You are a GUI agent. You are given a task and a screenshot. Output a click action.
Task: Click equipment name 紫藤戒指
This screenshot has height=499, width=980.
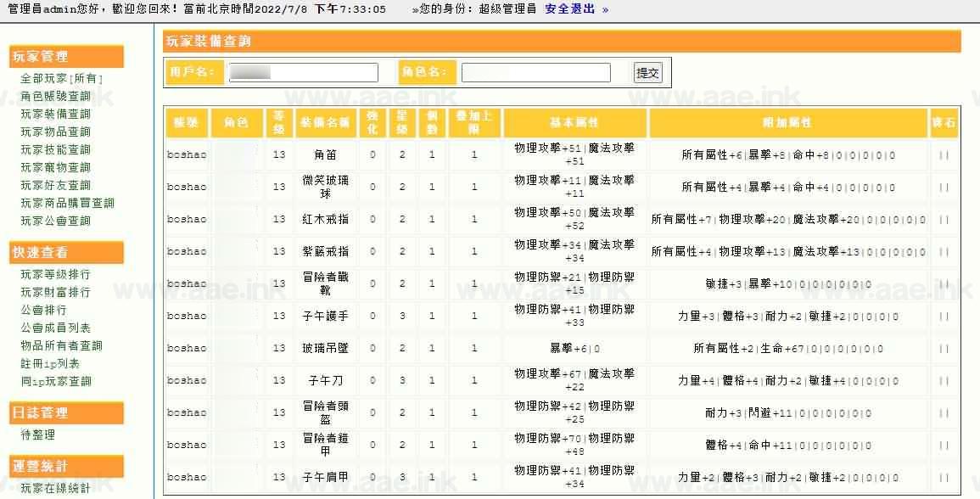[325, 252]
